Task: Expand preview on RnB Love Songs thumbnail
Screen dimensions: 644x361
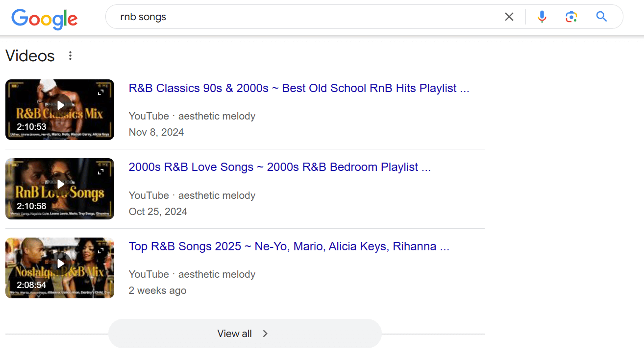Action: click(x=101, y=172)
